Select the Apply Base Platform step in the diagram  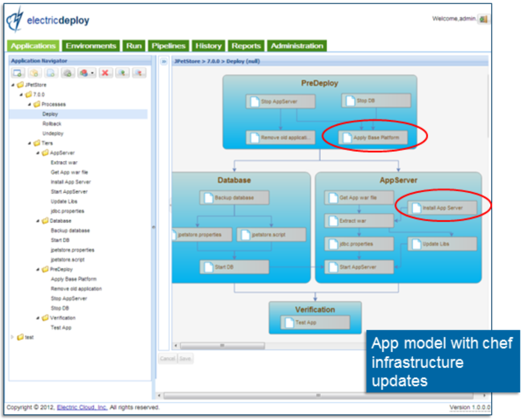click(373, 137)
